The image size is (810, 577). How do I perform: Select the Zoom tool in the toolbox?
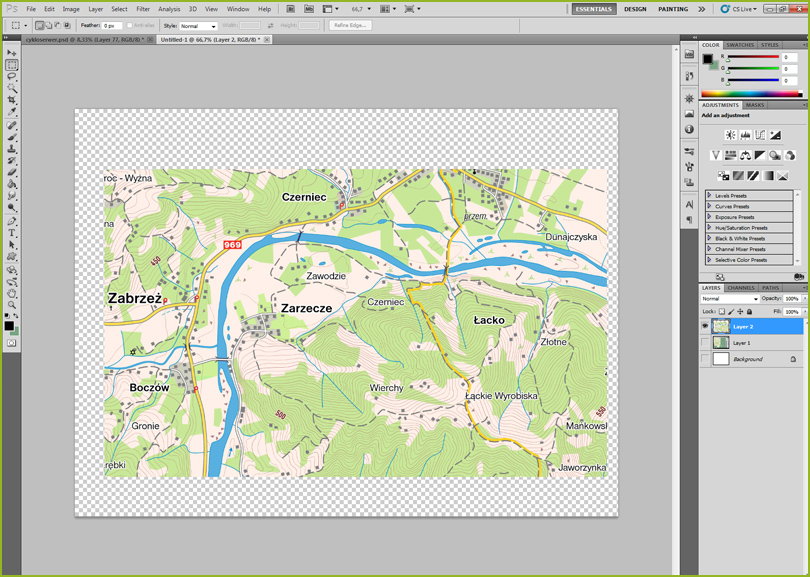11,305
